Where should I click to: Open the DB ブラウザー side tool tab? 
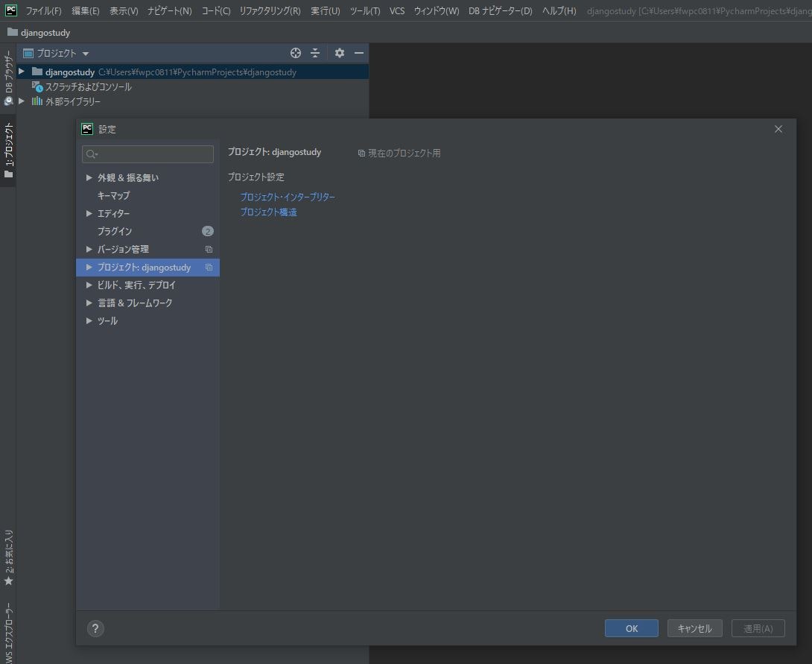(8, 78)
